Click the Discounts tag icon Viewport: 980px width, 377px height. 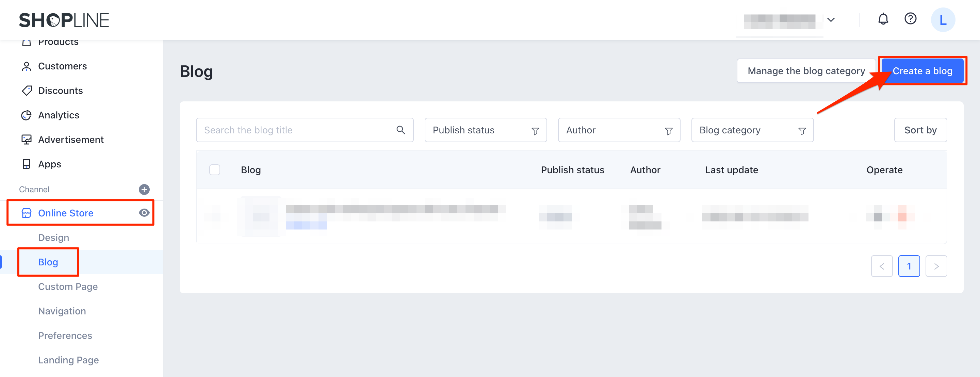(27, 91)
